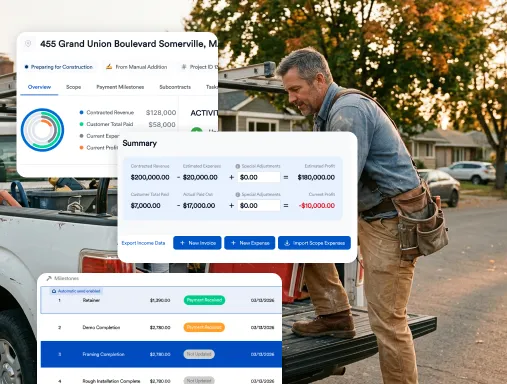Click the Milestones panel title
507x384 pixels.
pos(66,278)
